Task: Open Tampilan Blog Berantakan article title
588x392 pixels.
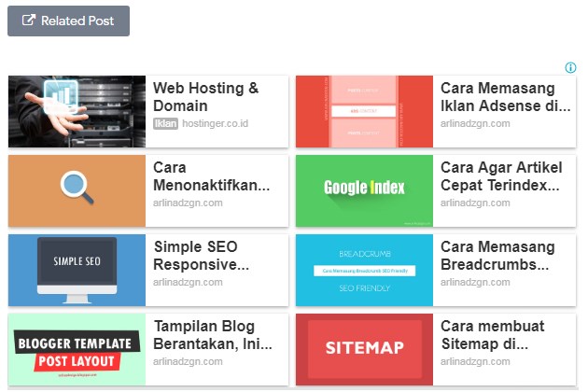Action: coord(213,335)
